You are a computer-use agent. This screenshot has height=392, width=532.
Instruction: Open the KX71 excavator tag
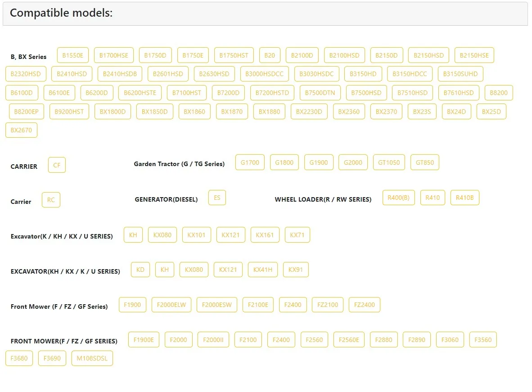point(297,235)
